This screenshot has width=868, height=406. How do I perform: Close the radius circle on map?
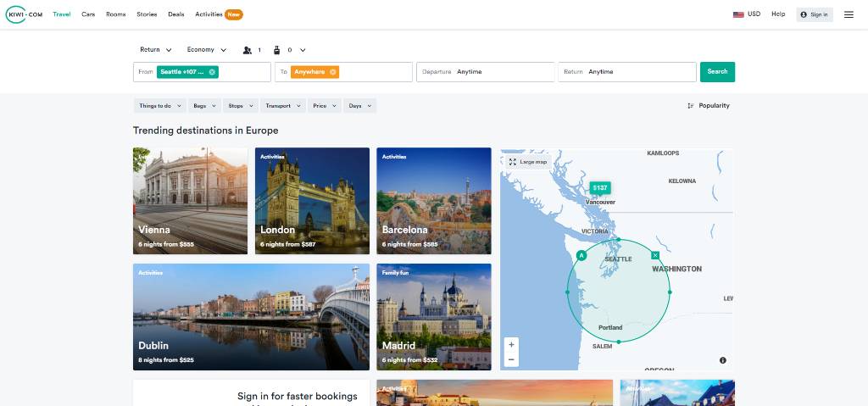click(x=655, y=255)
